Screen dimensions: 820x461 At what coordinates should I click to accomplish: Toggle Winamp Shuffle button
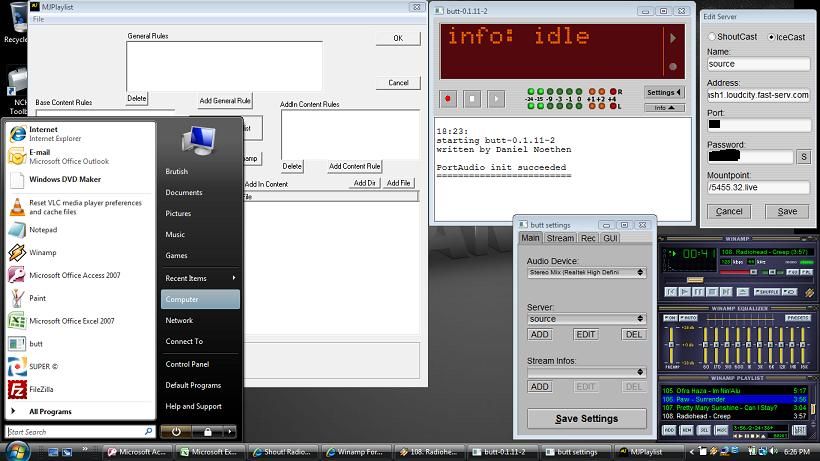coord(767,292)
